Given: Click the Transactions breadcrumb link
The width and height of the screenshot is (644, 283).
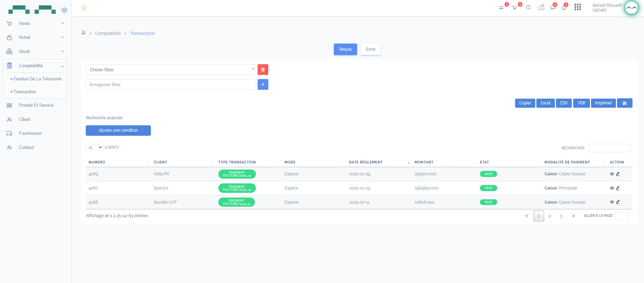Looking at the screenshot, I should pyautogui.click(x=142, y=33).
